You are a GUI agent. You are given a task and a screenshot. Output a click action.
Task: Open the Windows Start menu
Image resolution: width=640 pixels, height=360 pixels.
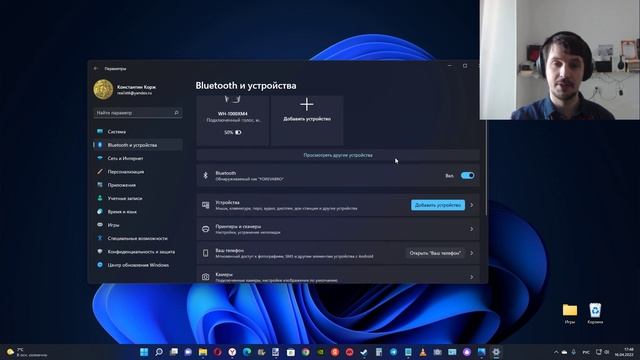[x=144, y=352]
